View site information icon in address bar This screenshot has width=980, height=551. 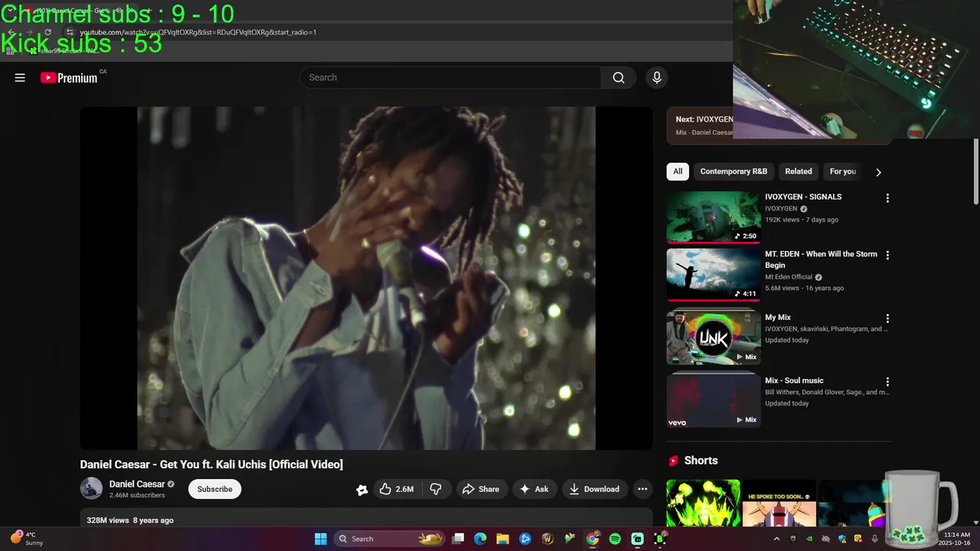tap(69, 32)
